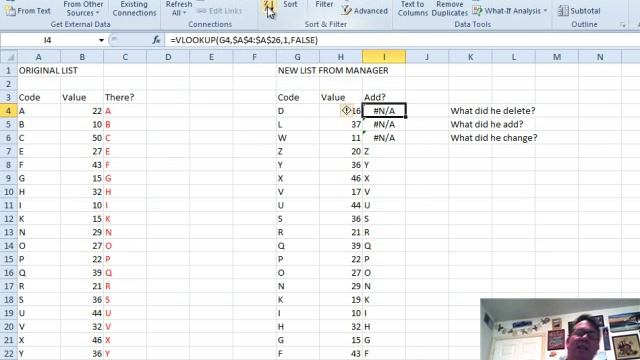Select the There? header cell

[124, 97]
